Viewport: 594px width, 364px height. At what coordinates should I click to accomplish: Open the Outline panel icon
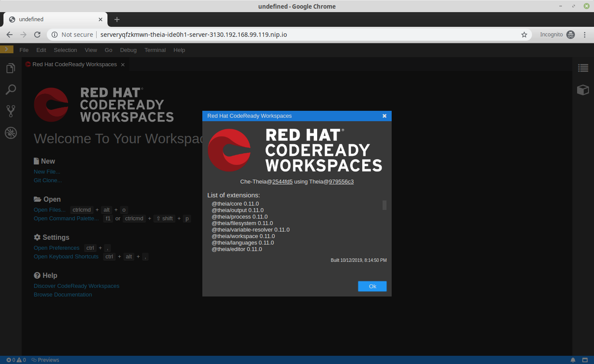583,68
